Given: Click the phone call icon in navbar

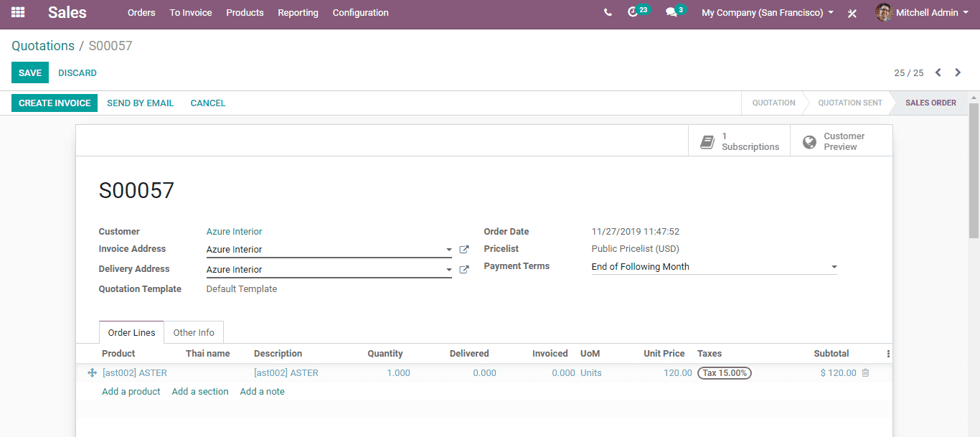Looking at the screenshot, I should 608,12.
